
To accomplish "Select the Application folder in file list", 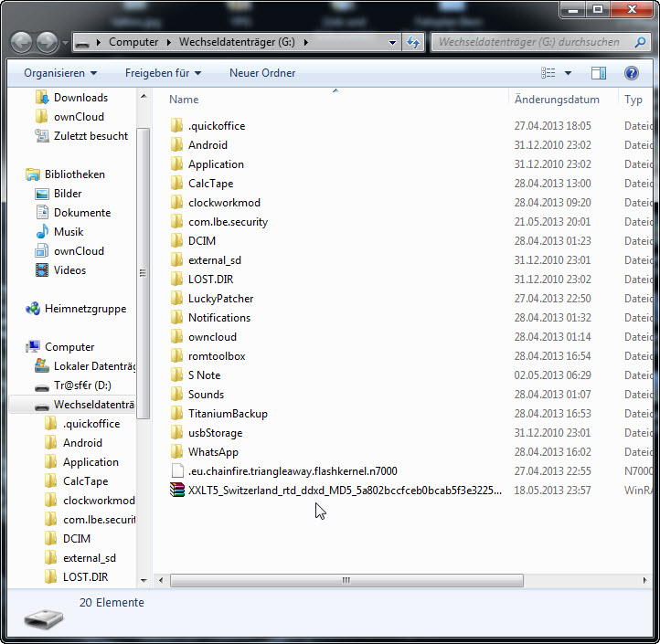I will tap(216, 164).
